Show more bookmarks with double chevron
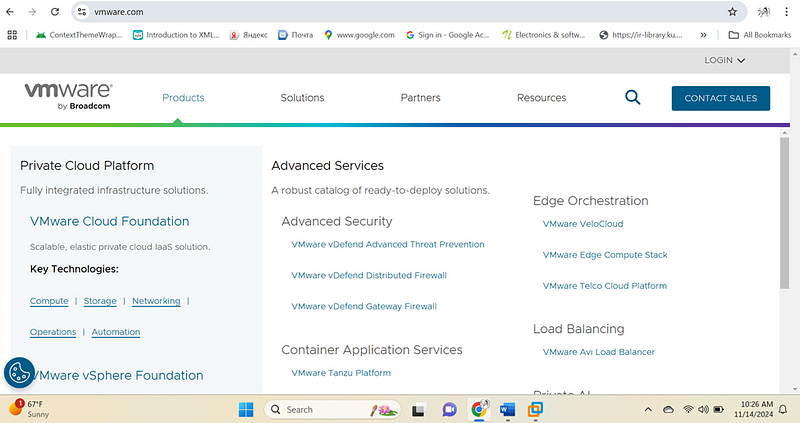The image size is (800, 423). pyautogui.click(x=703, y=35)
